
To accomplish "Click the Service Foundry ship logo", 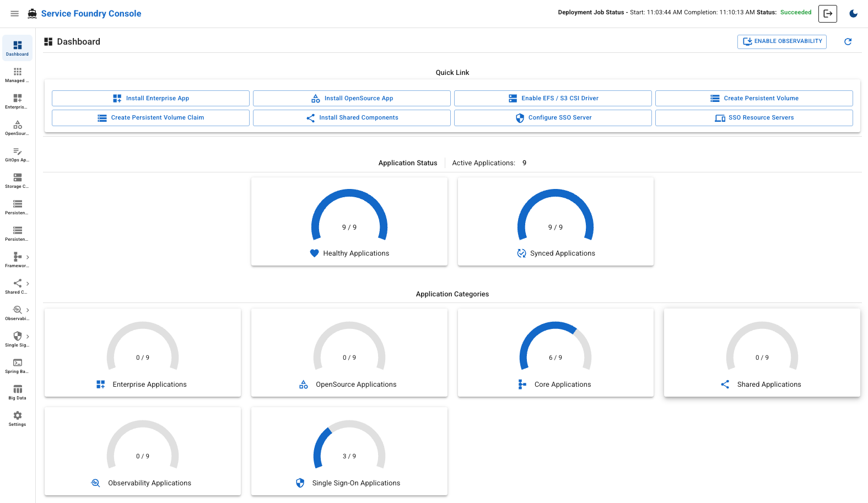I will click(33, 14).
